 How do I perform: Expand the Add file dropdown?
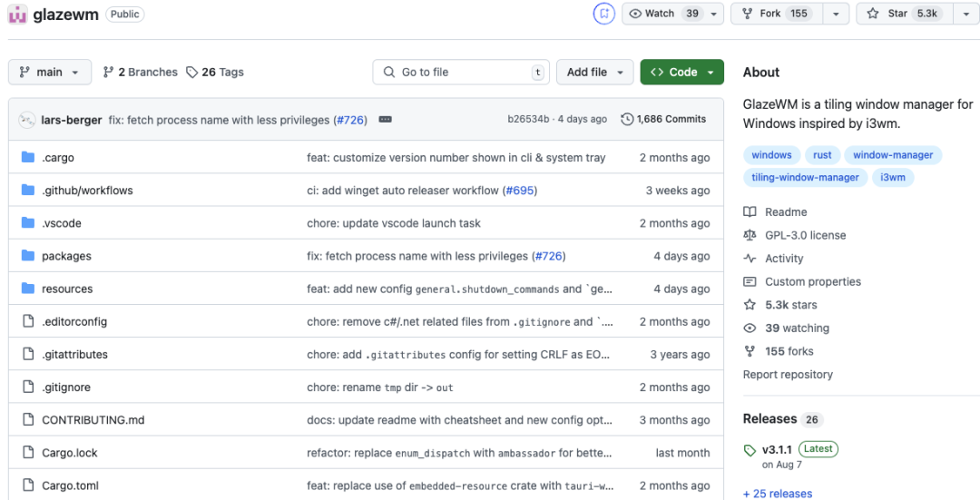coord(595,73)
